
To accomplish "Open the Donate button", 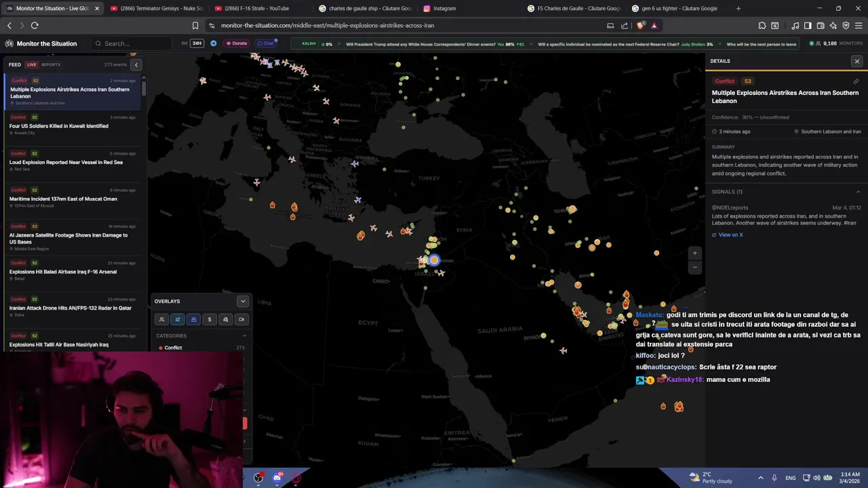I will point(237,43).
